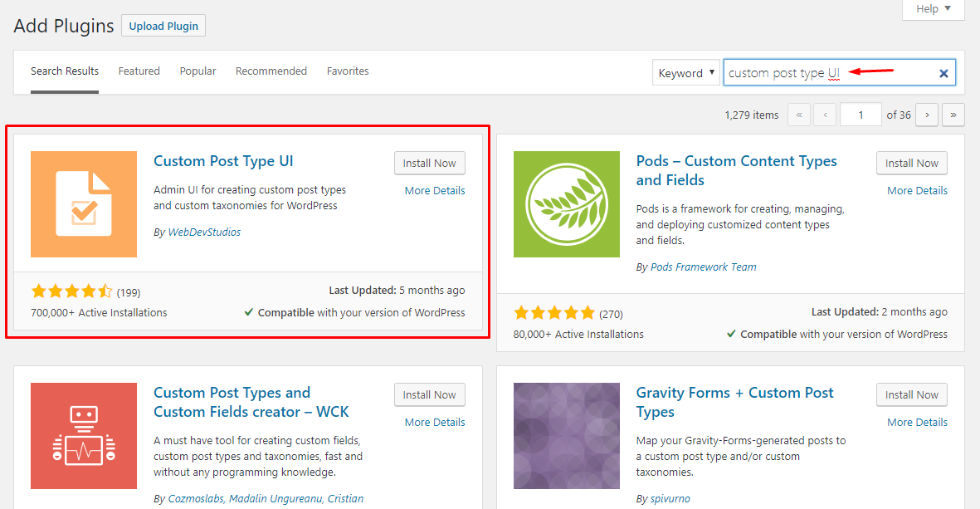Open the Keyword search type dropdown
980x509 pixels.
pyautogui.click(x=685, y=72)
